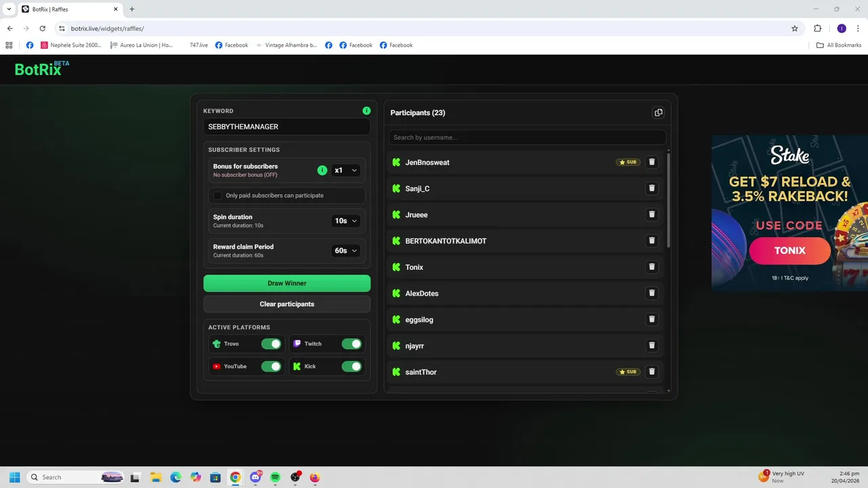
Task: Click the Participants (23) heading
Action: pos(418,113)
